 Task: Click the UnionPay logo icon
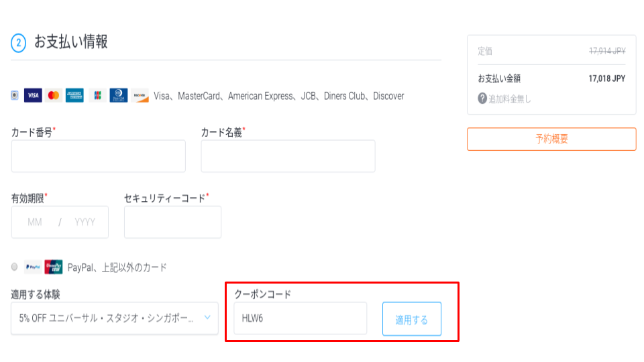[x=54, y=267]
